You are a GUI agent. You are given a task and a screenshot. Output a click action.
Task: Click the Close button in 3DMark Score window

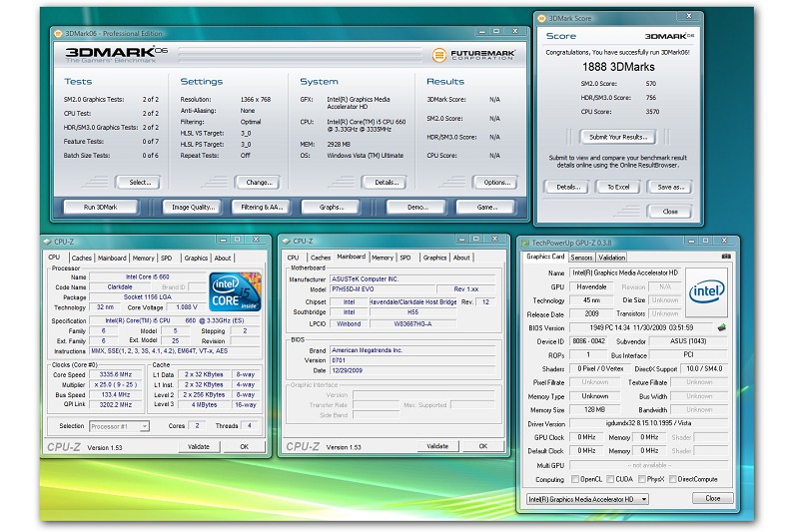click(669, 212)
